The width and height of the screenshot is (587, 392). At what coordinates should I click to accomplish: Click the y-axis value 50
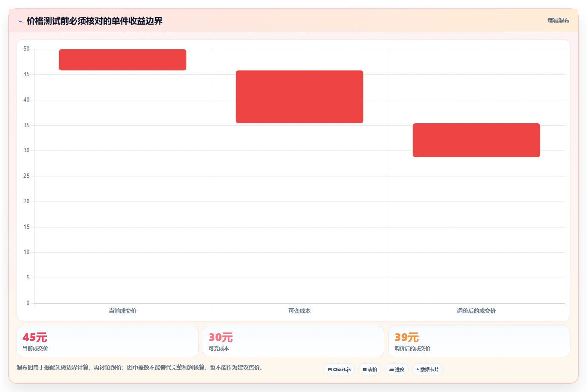click(26, 49)
